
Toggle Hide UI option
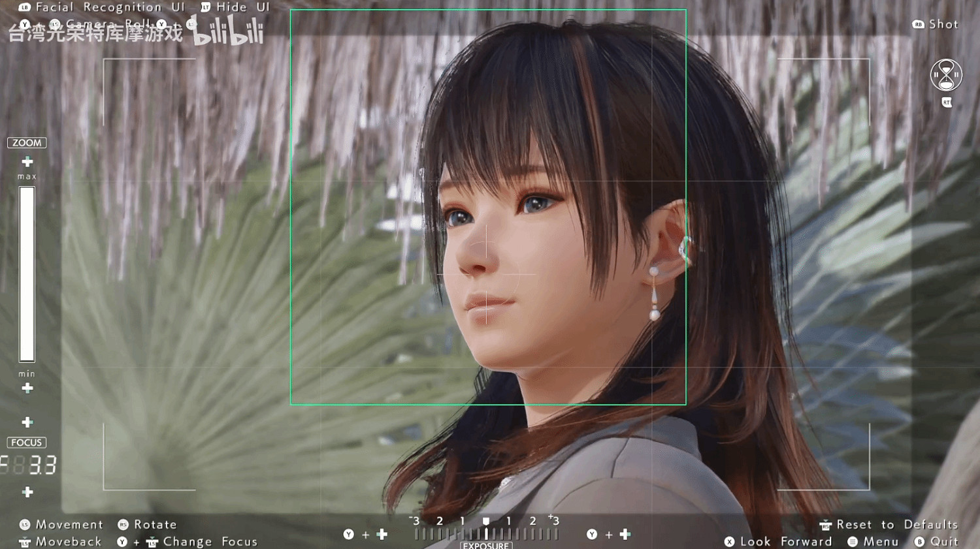(235, 7)
